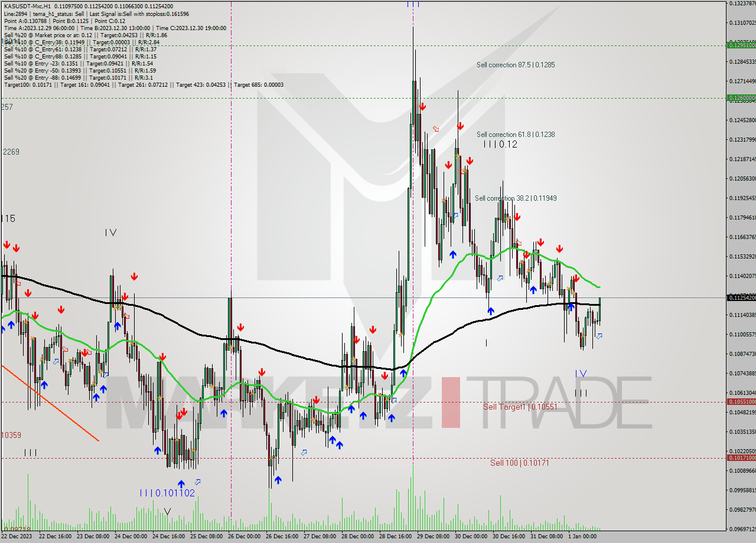Select the 'Sell %20 @ Entry -50: 0.13993' line
The height and width of the screenshot is (543, 756).
click(x=80, y=70)
